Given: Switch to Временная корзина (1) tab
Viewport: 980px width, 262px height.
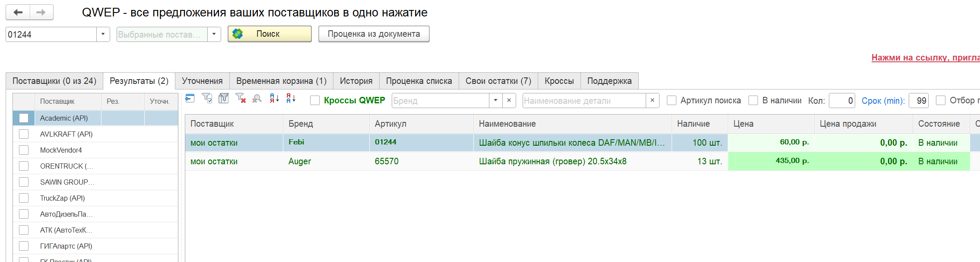Looking at the screenshot, I should (x=281, y=81).
